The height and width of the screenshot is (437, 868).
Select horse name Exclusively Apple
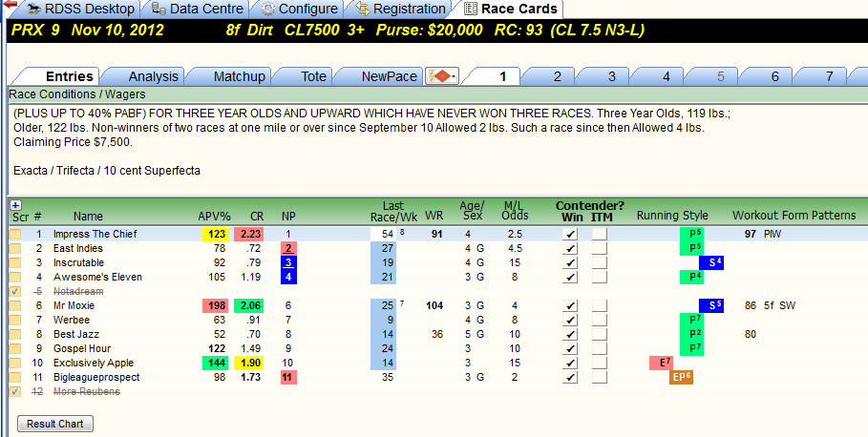tap(93, 364)
